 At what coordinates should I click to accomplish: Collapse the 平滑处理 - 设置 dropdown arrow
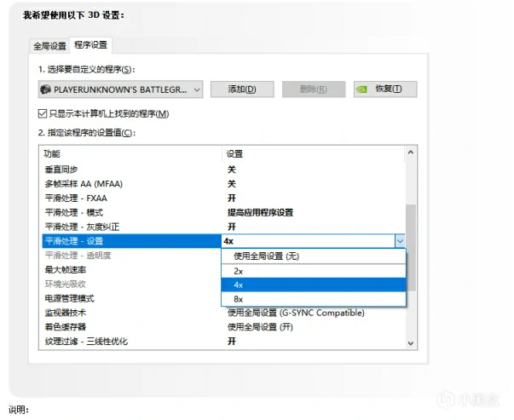coord(400,241)
